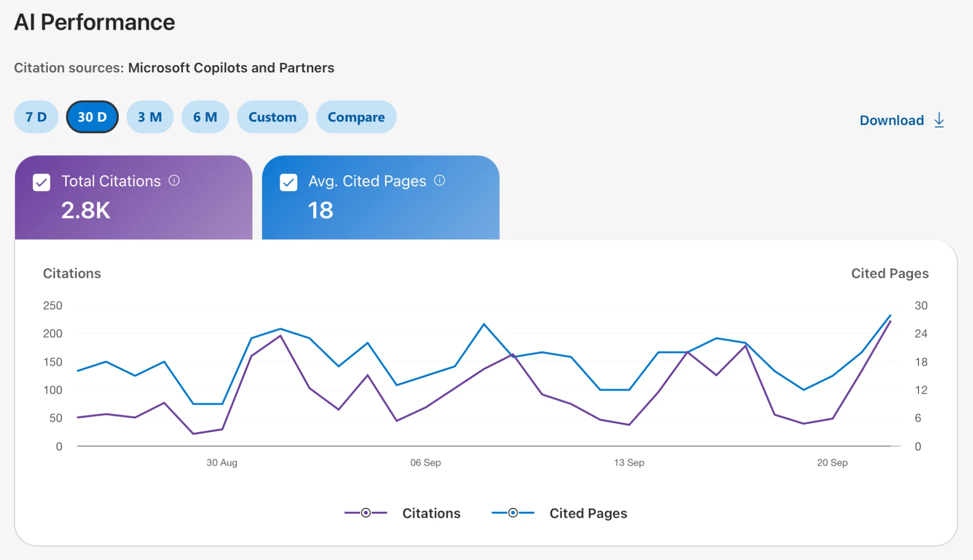Switch to the 6 M range
Viewport: 973px width, 560px height.
point(205,117)
